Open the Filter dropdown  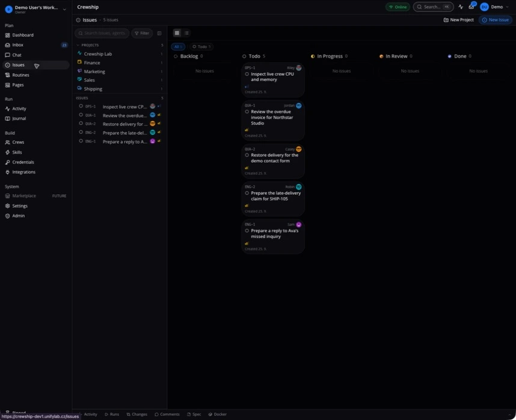142,33
